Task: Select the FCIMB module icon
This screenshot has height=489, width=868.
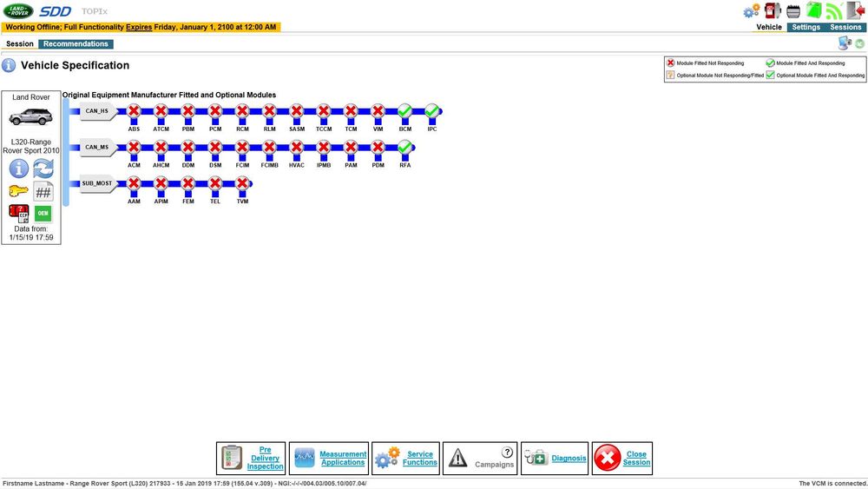Action: click(269, 147)
